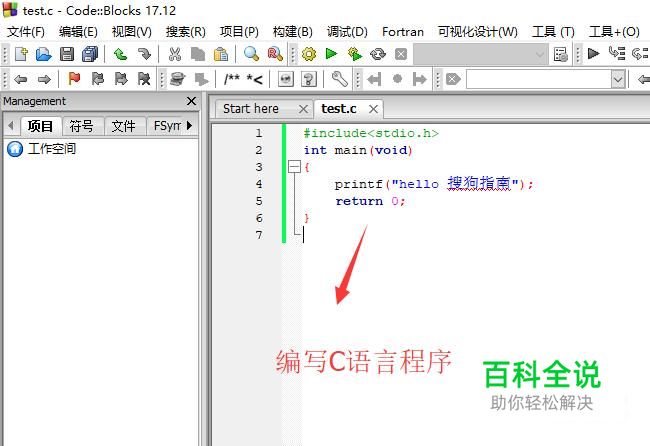Viewport: 650px width, 446px height.
Task: Open the 文件(F) menu
Action: (26, 32)
